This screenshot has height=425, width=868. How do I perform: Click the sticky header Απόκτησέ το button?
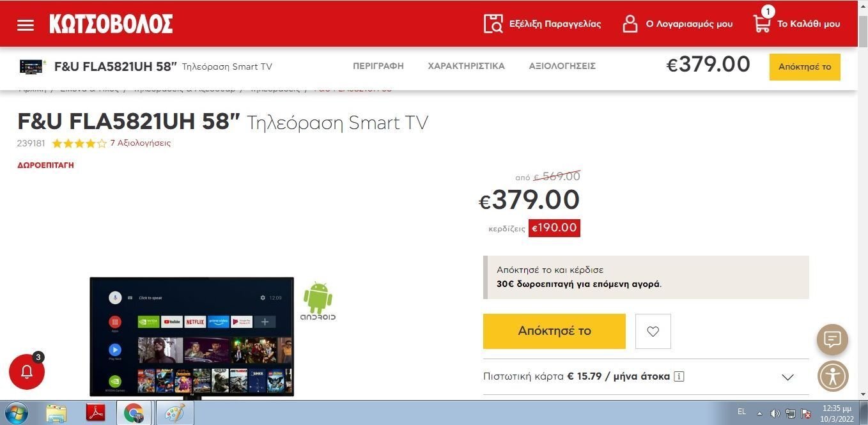pos(805,66)
